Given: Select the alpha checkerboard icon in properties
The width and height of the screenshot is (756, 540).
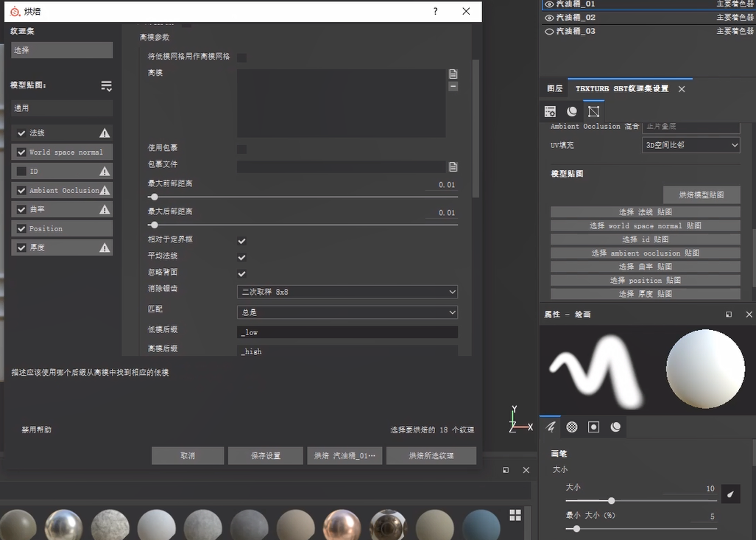Looking at the screenshot, I should (x=571, y=427).
